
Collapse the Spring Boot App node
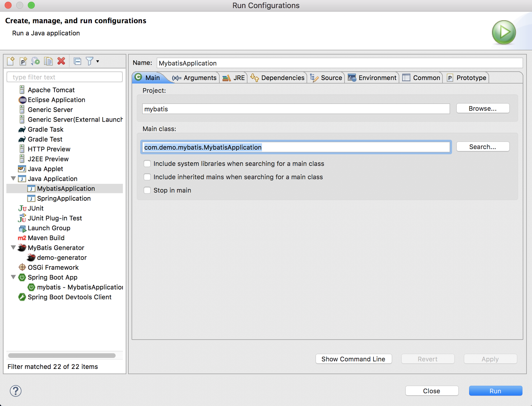(13, 277)
